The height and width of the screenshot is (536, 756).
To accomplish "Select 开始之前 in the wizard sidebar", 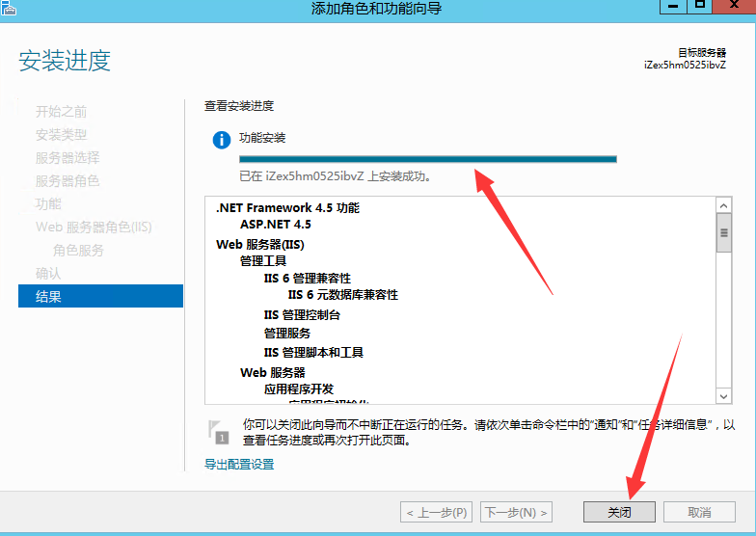I will (61, 111).
